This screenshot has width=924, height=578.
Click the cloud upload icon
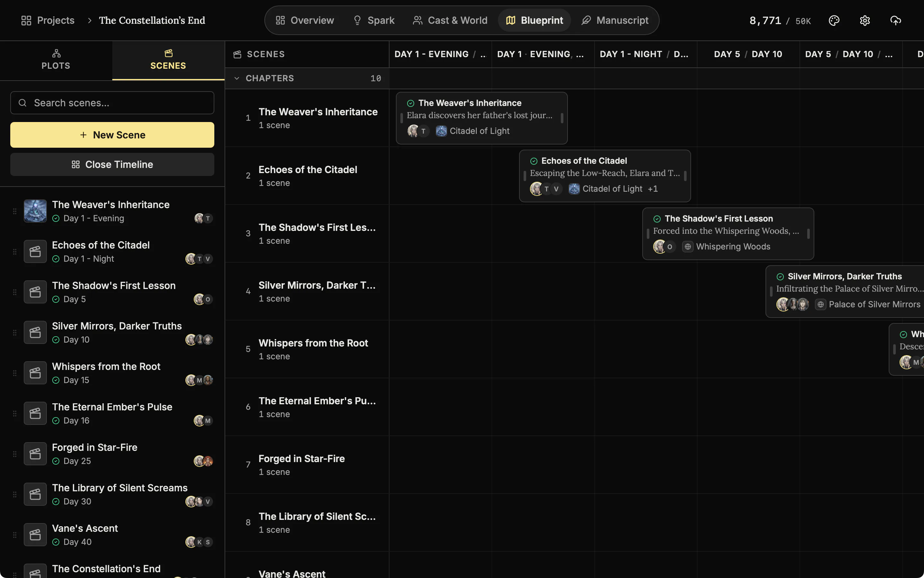[x=896, y=20]
